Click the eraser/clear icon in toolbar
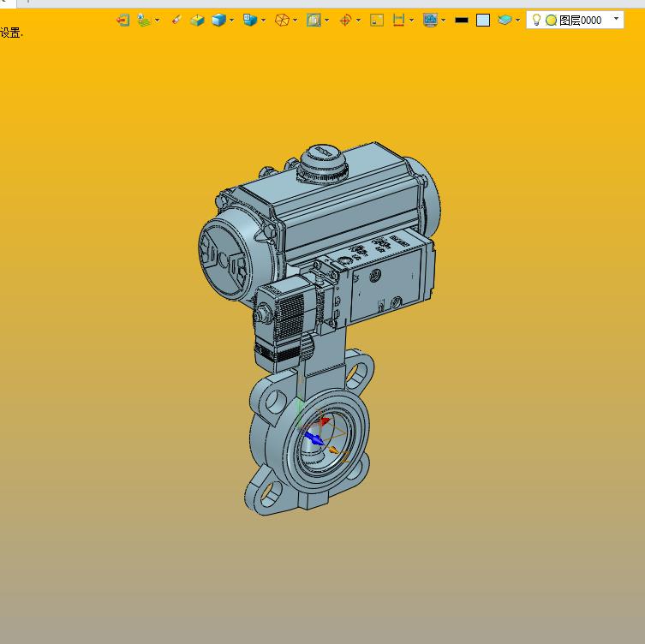Image resolution: width=645 pixels, height=644 pixels. click(176, 20)
